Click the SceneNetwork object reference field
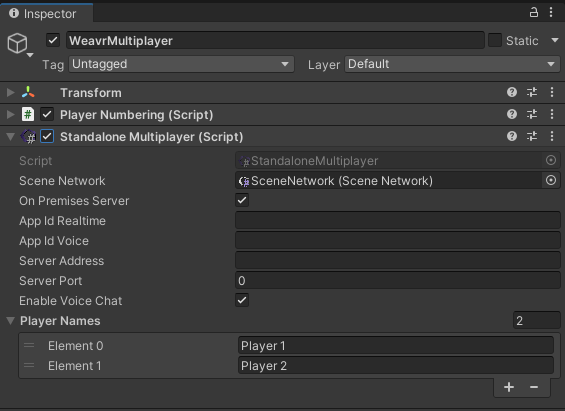Image resolution: width=565 pixels, height=411 pixels. (x=388, y=180)
